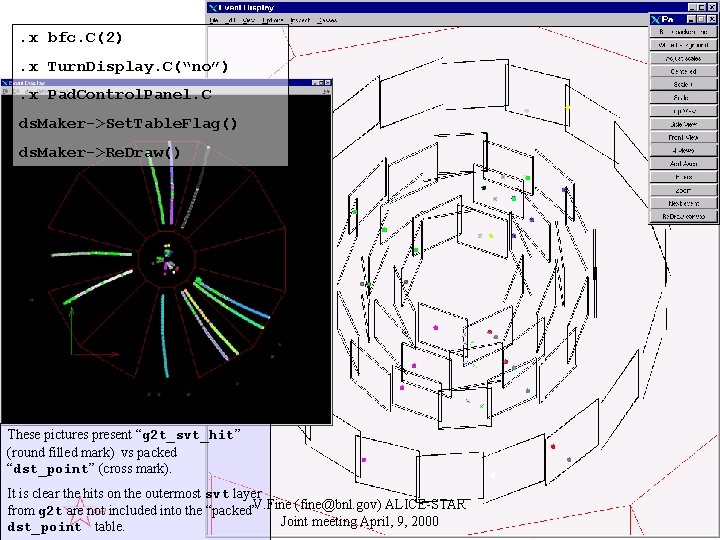Click the ReDraw canvas button
This screenshot has height=540, width=720.
click(683, 216)
